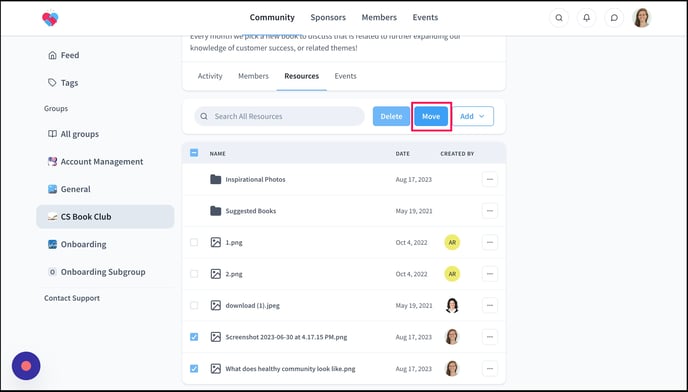Select the Resources tab

point(301,76)
